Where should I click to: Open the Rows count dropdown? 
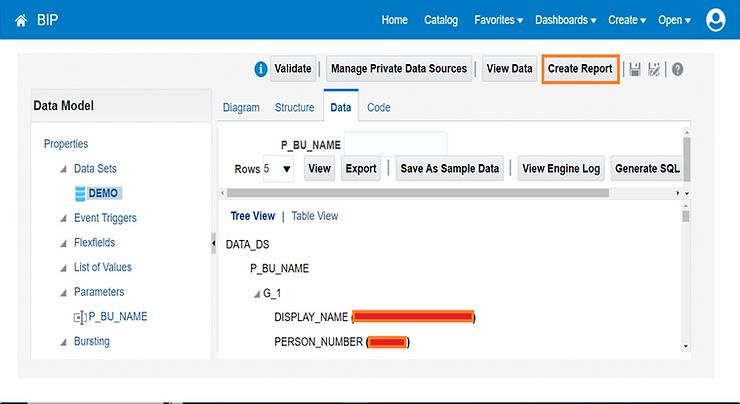pyautogui.click(x=287, y=169)
